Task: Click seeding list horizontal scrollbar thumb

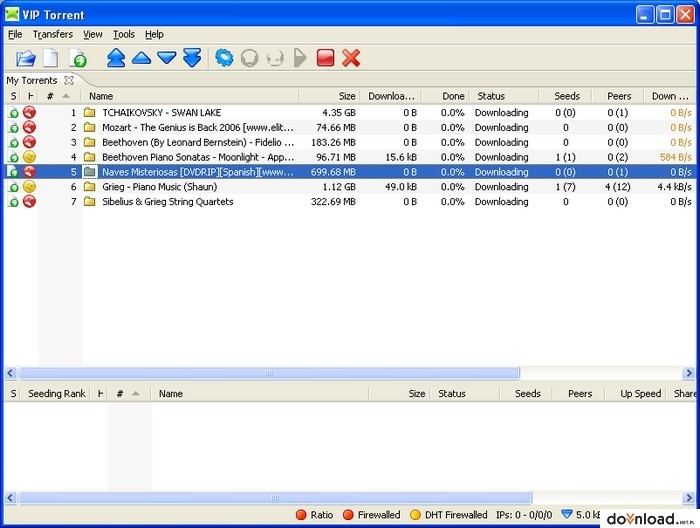Action: 275,497
